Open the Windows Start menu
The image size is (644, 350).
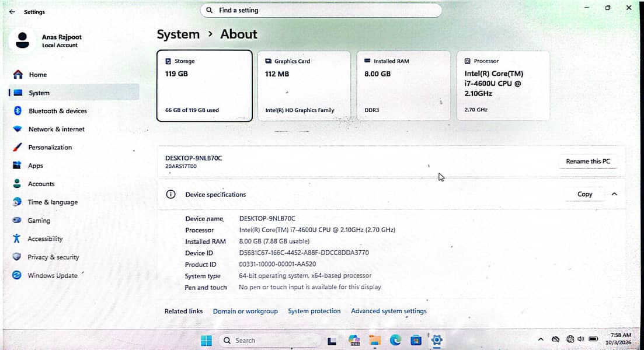[206, 340]
